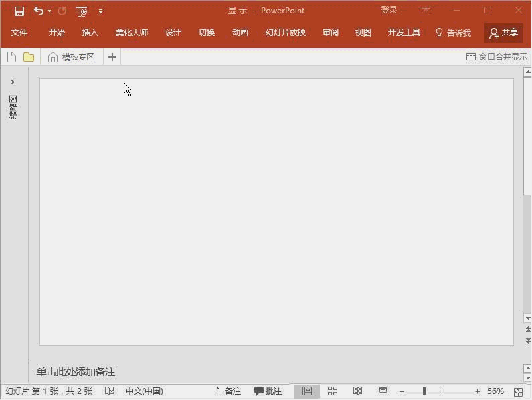
Task: Click the zoom slider handle
Action: point(424,391)
